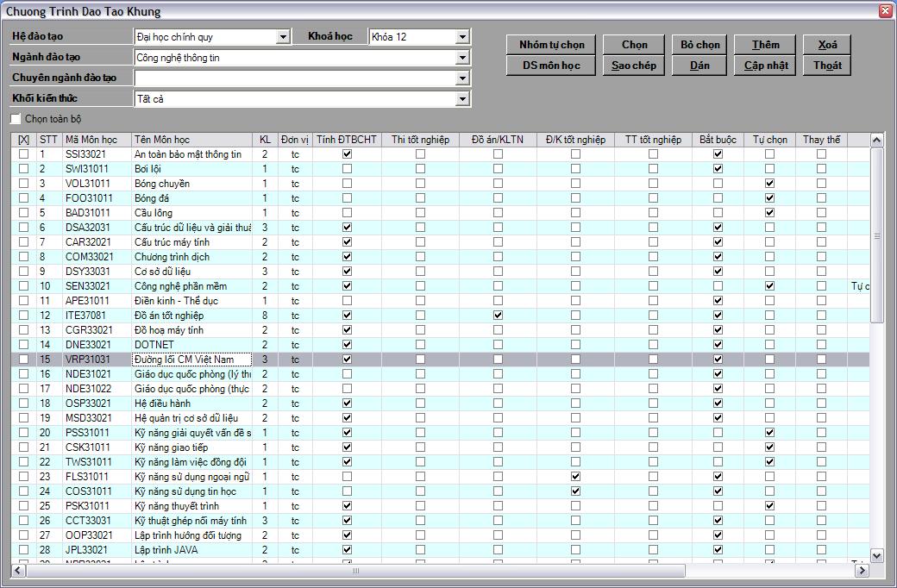Tick the [X] checkbox for SSI33021

coord(23,153)
